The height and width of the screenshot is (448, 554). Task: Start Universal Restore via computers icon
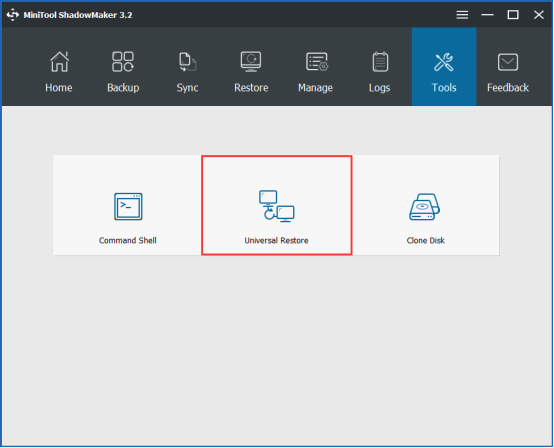click(277, 206)
